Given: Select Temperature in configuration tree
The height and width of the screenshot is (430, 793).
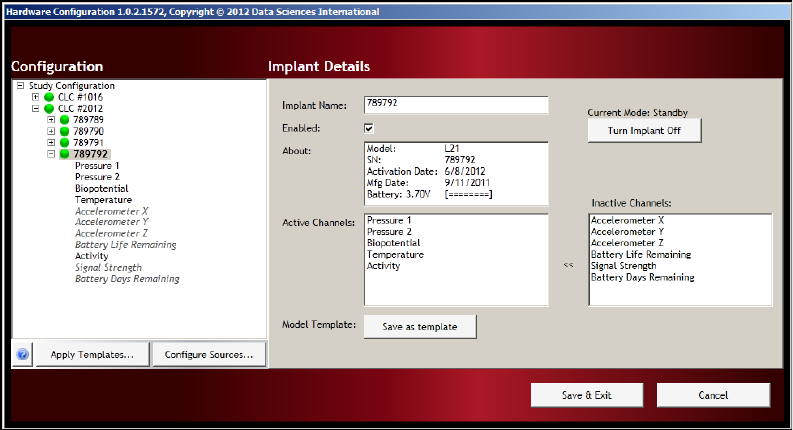Looking at the screenshot, I should click(x=103, y=200).
